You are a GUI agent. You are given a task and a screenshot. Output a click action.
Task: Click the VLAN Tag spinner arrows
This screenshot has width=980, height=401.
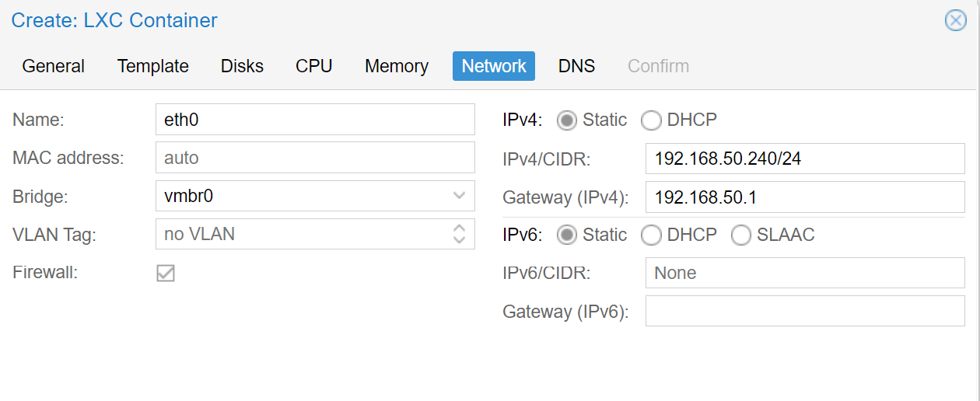459,234
